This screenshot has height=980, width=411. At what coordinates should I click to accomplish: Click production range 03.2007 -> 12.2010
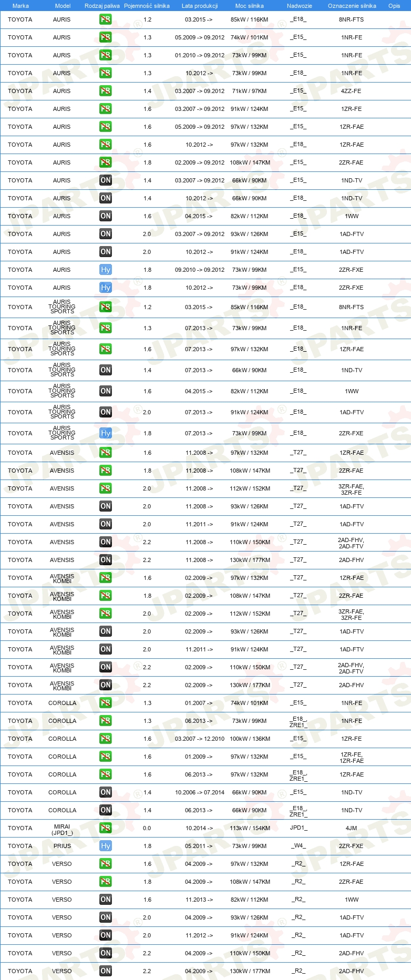point(200,739)
